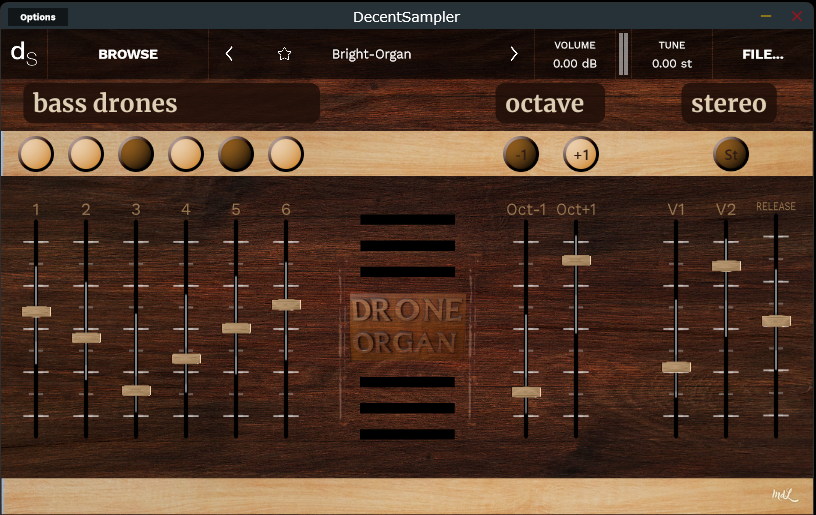
Task: Go to previous preset with left arrow
Action: point(230,54)
